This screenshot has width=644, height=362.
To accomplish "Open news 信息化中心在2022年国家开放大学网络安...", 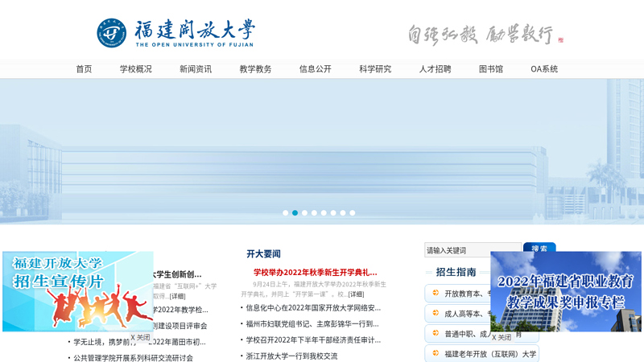I will pos(313,308).
